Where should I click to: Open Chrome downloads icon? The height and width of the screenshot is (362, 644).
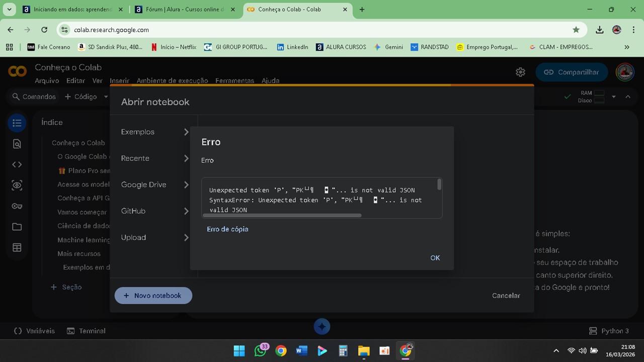click(600, 30)
